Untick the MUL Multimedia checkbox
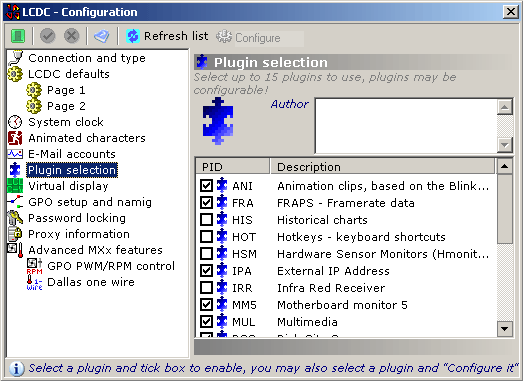 (206, 322)
